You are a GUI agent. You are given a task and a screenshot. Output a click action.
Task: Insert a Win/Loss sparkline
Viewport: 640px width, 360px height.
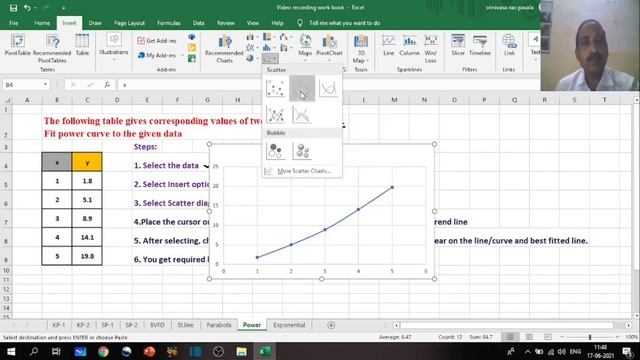point(431,49)
